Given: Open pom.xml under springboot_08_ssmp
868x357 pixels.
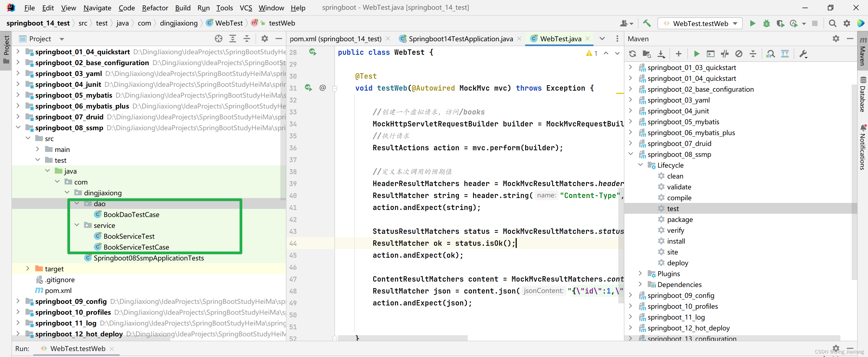Looking at the screenshot, I should click(58, 290).
